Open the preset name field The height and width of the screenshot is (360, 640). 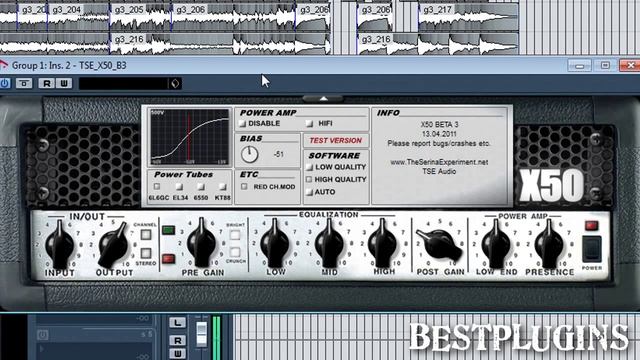(123, 84)
